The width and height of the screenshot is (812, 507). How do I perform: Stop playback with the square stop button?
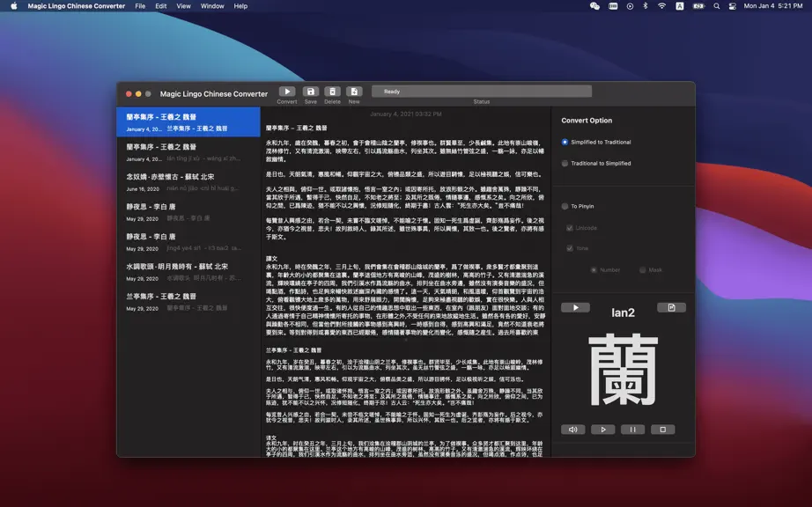pos(663,430)
